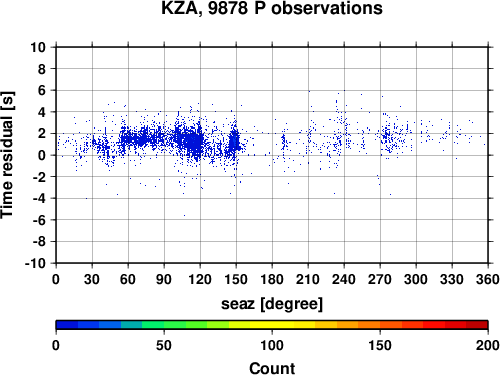The height and width of the screenshot is (375, 500).
Task: Click the y-axis tick label '-10'
Action: (35, 263)
